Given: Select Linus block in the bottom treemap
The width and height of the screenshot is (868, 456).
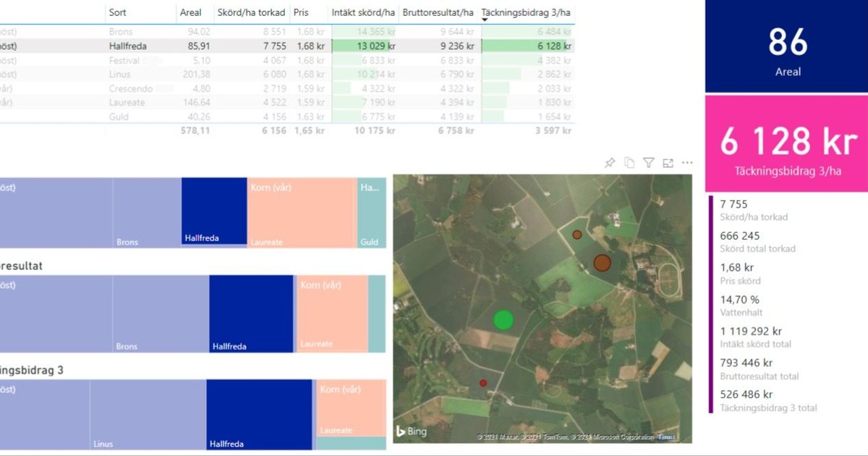Looking at the screenshot, I should coord(148,414).
